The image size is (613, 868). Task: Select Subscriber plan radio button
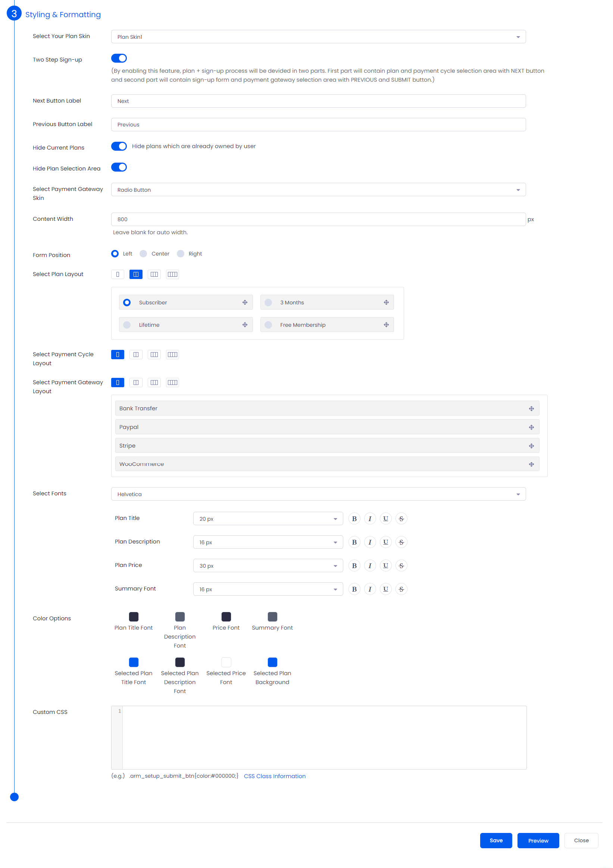(x=127, y=303)
